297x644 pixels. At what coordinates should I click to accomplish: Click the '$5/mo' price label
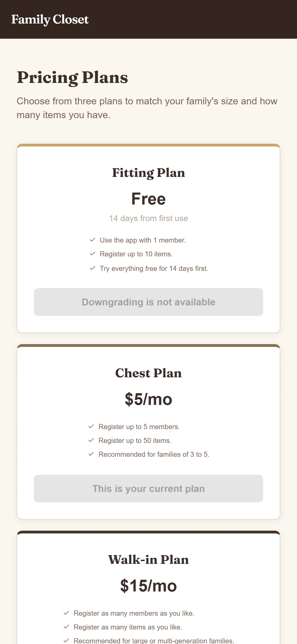pyautogui.click(x=148, y=399)
